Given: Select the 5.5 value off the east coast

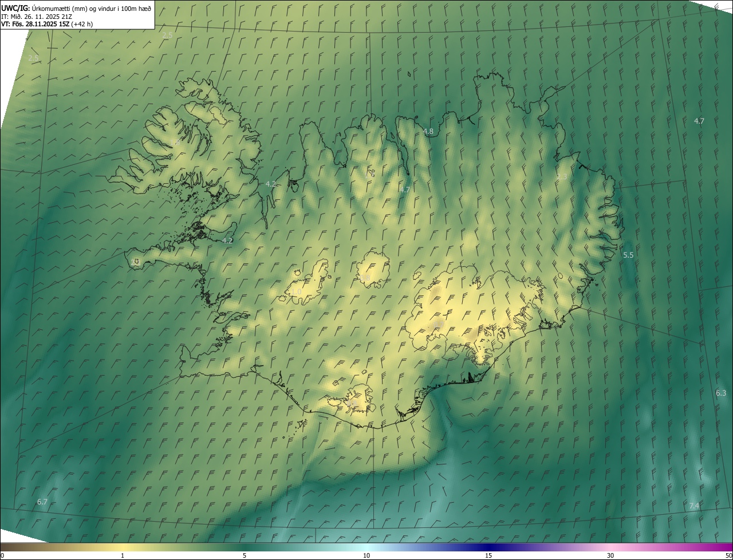Looking at the screenshot, I should [x=628, y=255].
